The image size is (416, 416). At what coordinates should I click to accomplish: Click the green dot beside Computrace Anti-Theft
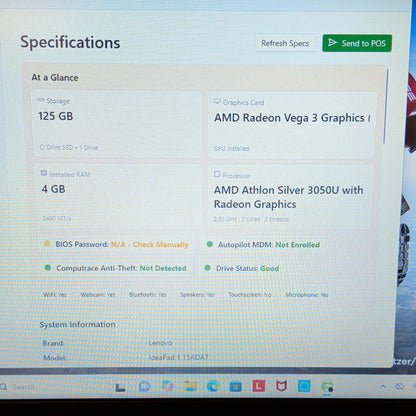48,268
